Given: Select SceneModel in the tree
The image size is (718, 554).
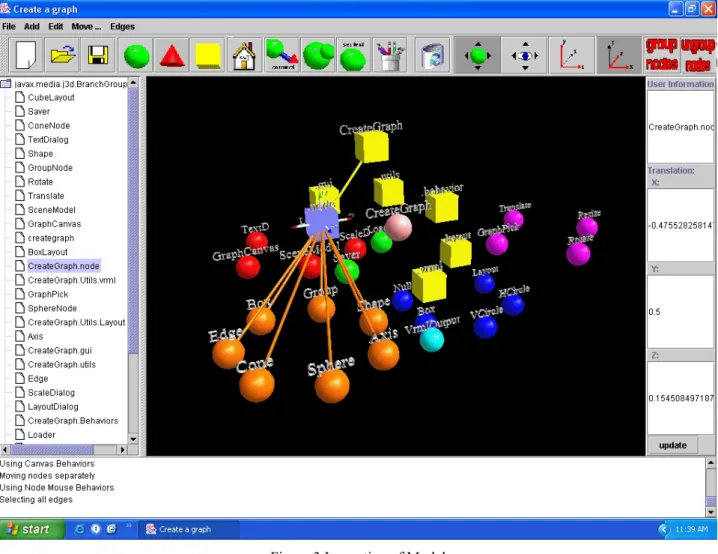Looking at the screenshot, I should tap(51, 210).
